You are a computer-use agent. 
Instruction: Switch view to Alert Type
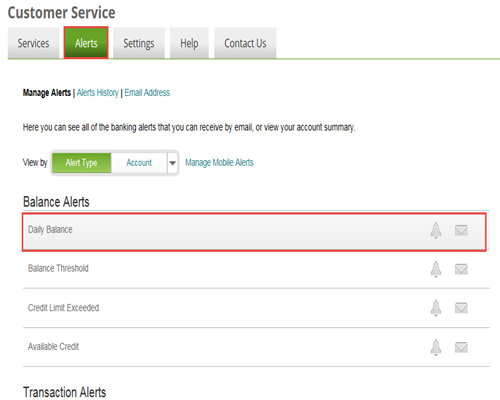pos(82,163)
